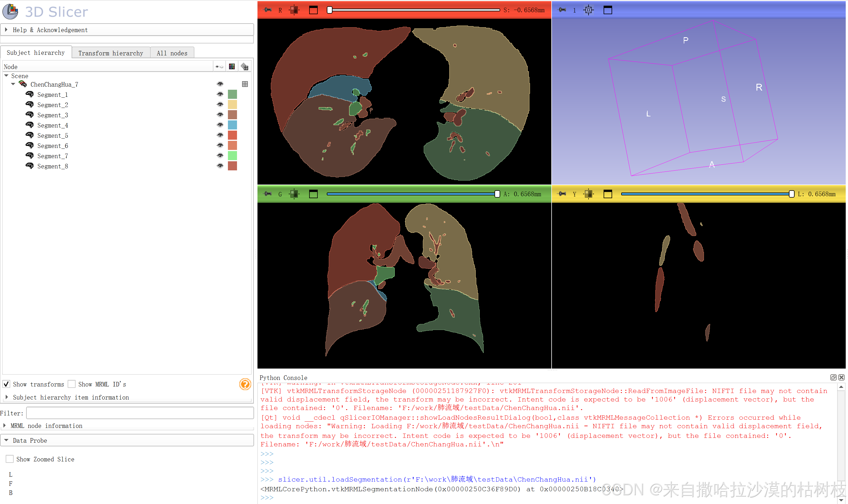Click the eye column header icon in Node tree

(219, 66)
